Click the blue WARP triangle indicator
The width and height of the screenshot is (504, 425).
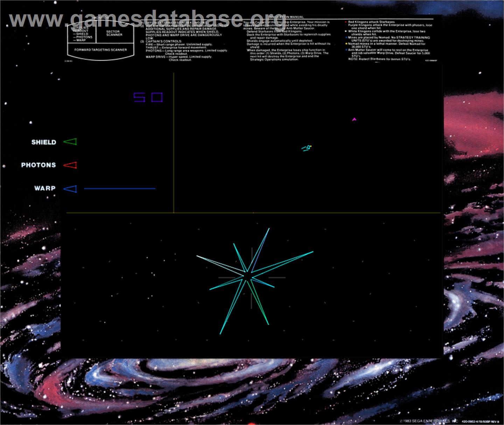click(70, 189)
